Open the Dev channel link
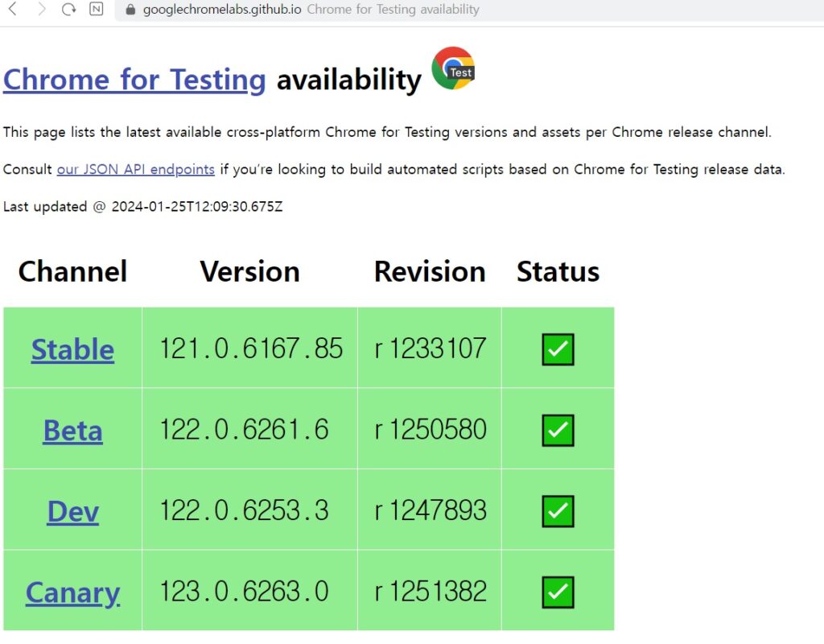The width and height of the screenshot is (824, 644). coord(73,511)
